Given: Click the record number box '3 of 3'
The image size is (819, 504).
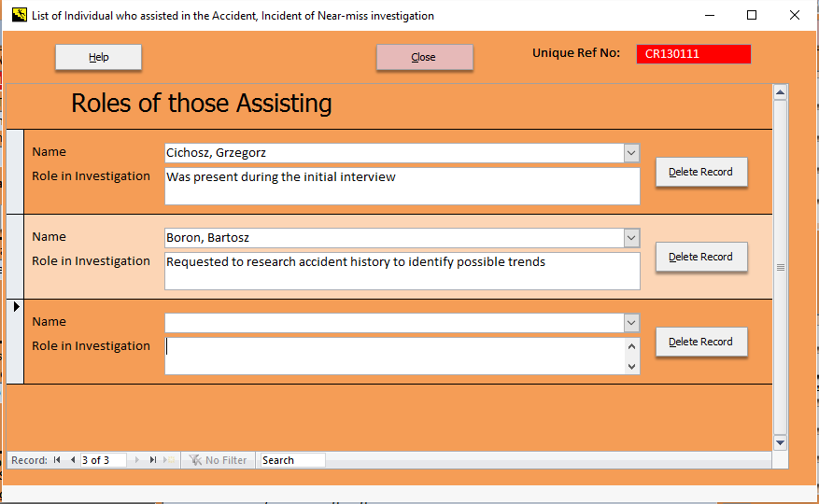Looking at the screenshot, I should point(104,460).
